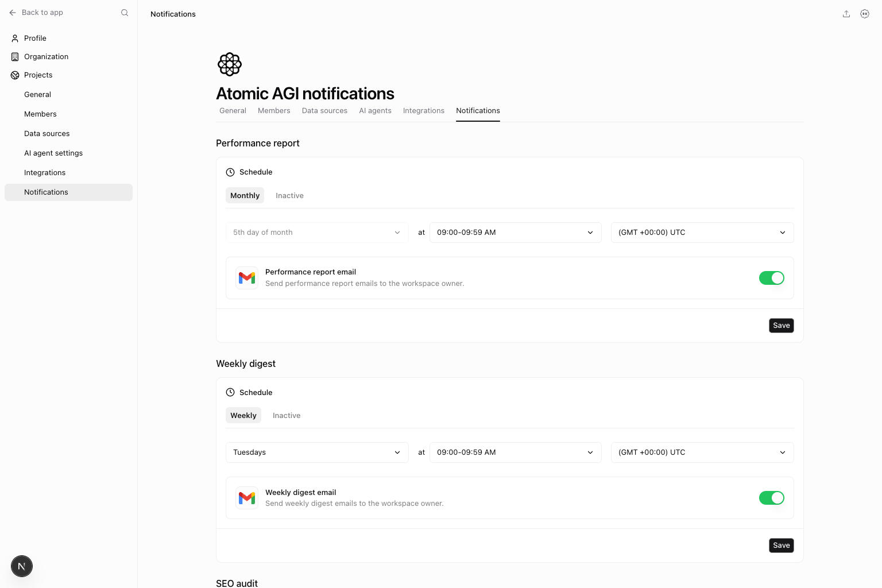The image size is (882, 588).
Task: Select Monthly schedule for Performance report
Action: pos(245,196)
